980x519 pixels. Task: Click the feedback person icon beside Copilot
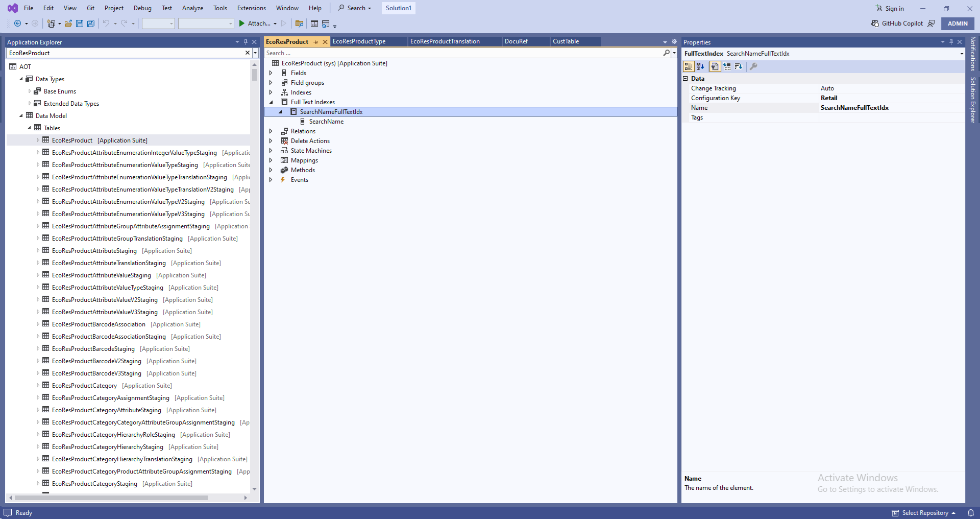click(x=932, y=23)
